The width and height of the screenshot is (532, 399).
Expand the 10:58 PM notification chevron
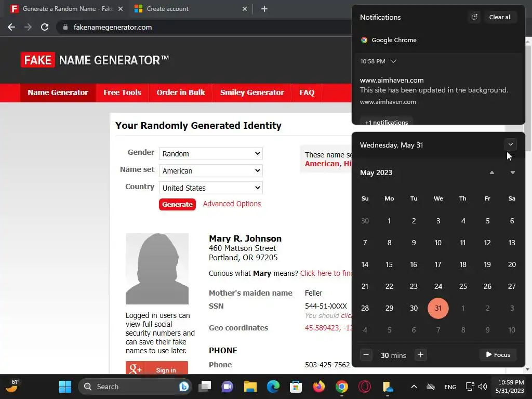[393, 61]
